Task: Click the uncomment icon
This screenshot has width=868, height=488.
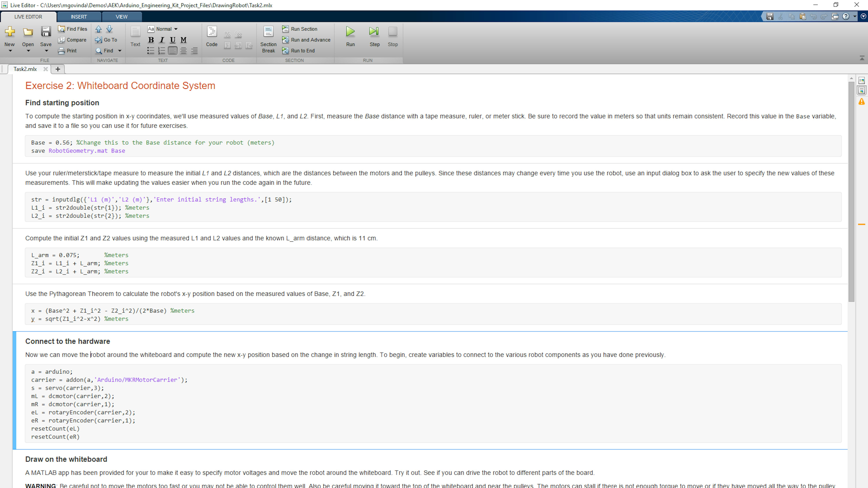Action: pos(238,34)
